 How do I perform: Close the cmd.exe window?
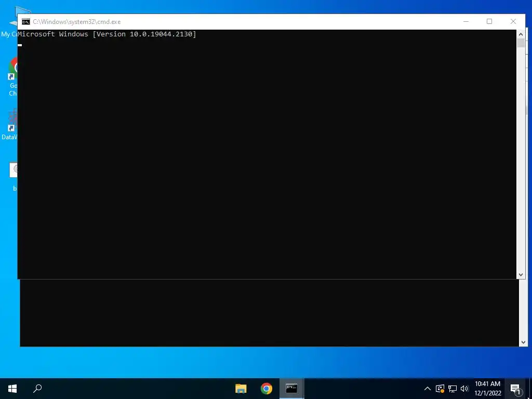coord(513,21)
